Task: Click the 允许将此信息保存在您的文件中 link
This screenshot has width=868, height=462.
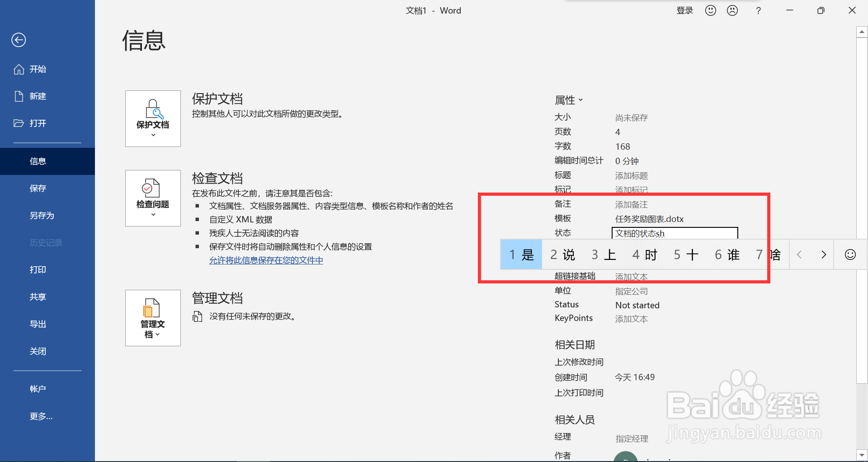Action: point(266,260)
